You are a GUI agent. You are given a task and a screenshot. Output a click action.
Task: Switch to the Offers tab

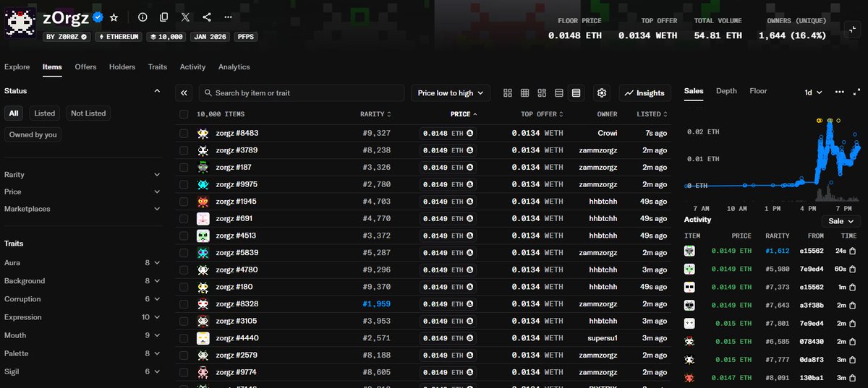pos(85,67)
